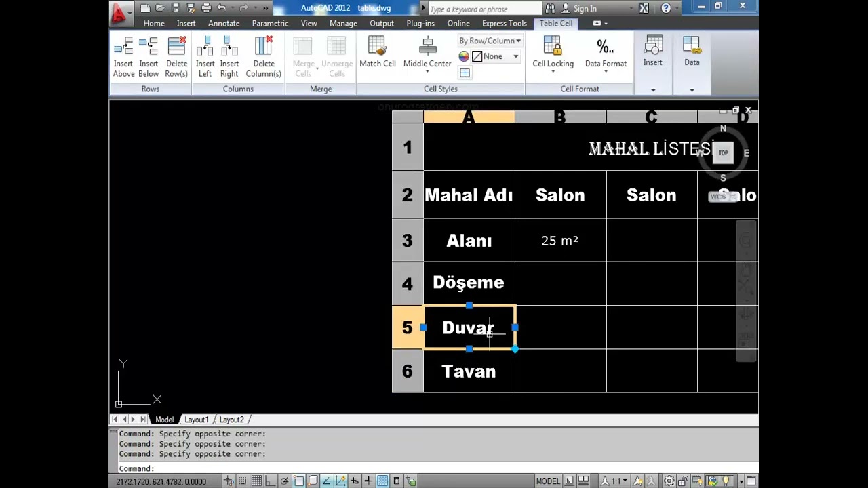This screenshot has height=488, width=868.
Task: Click the Help question mark icon
Action: click(666, 8)
